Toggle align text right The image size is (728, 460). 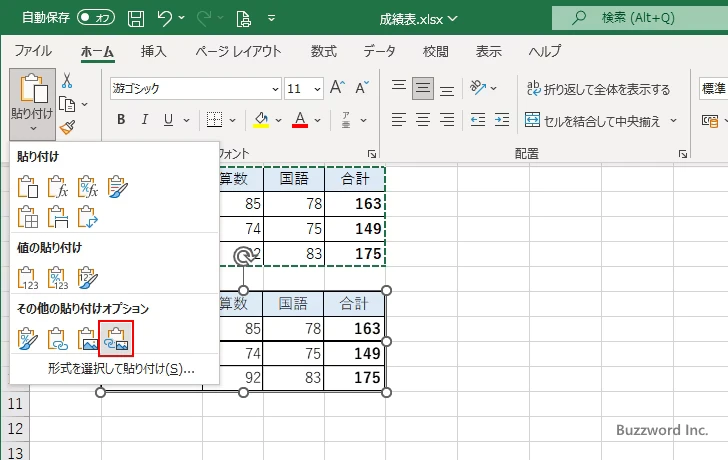coord(447,120)
